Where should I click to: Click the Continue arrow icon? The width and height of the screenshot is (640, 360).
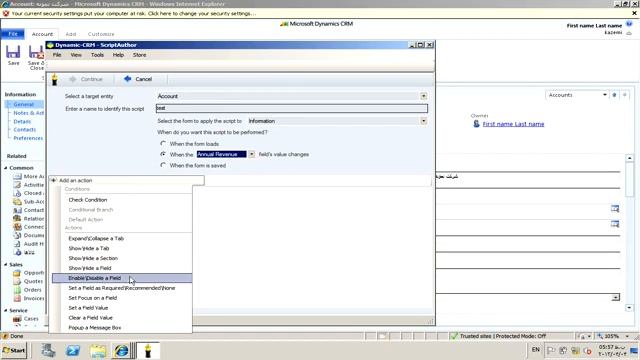coord(73,79)
